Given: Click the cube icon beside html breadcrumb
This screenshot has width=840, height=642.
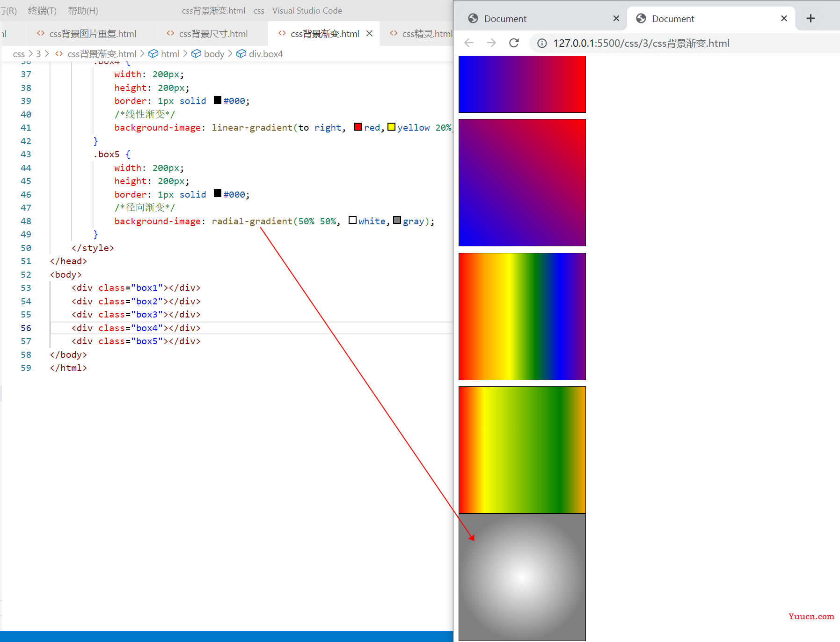Looking at the screenshot, I should coord(153,54).
